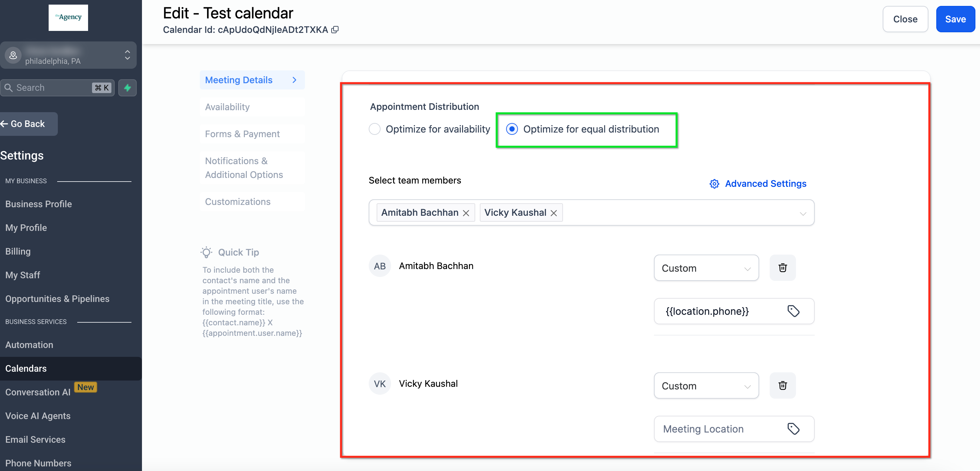Remove Amitabh Bachhan chip with X

pyautogui.click(x=466, y=213)
